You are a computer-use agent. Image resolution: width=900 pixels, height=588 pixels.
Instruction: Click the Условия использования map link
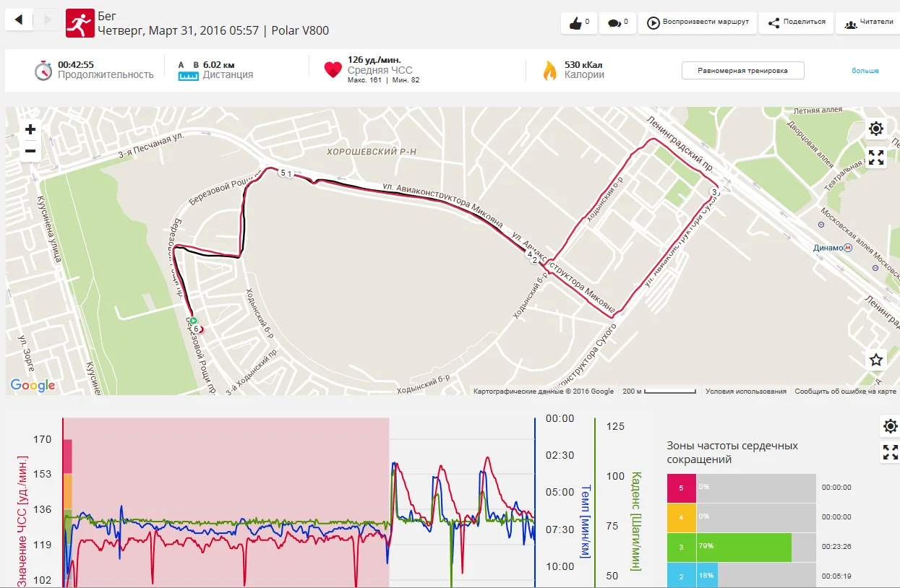coord(746,392)
